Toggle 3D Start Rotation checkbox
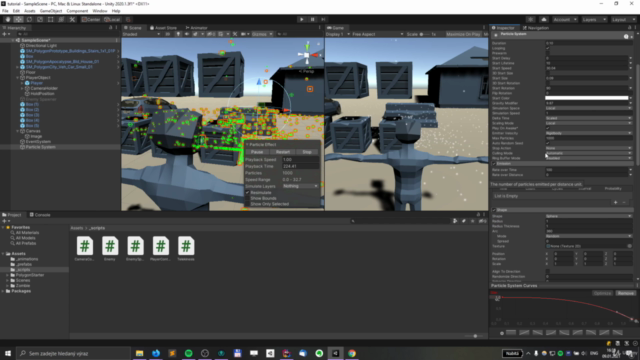This screenshot has width=640, height=360. coord(548,83)
